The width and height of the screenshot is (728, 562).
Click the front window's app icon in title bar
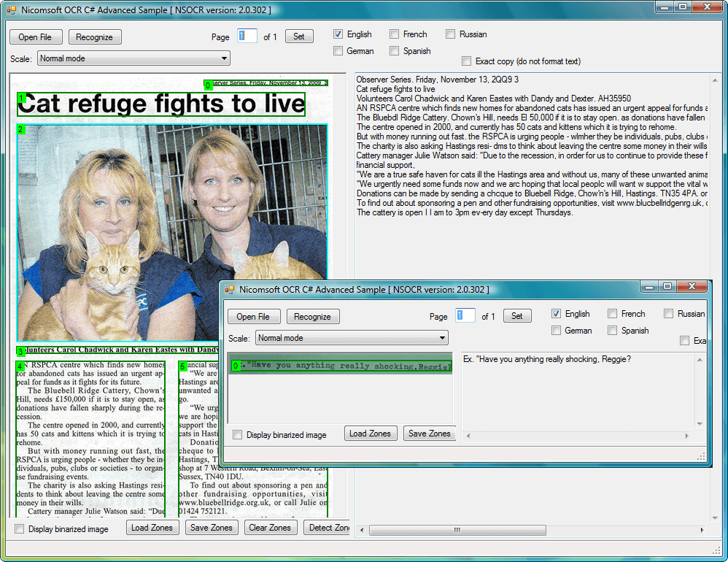(x=230, y=289)
